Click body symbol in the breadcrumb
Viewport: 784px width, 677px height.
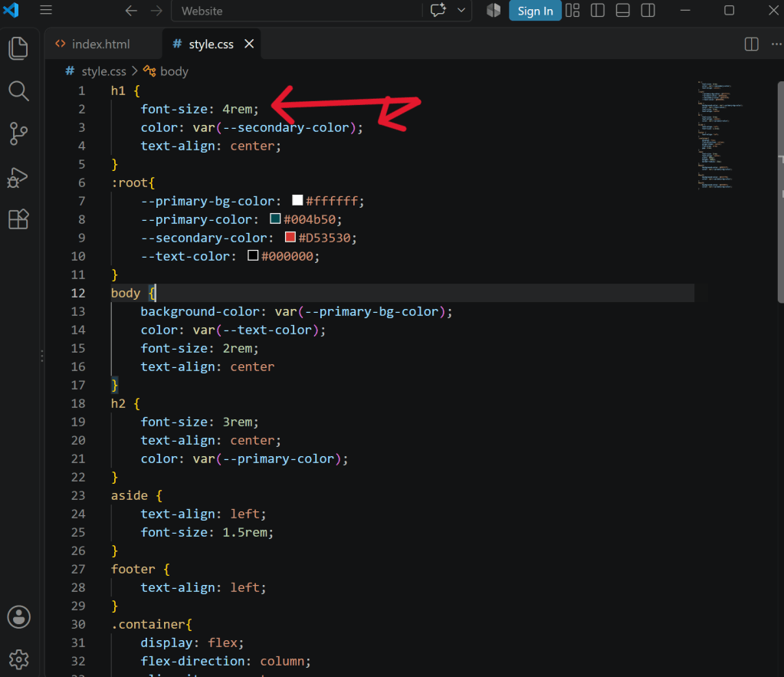click(x=173, y=71)
